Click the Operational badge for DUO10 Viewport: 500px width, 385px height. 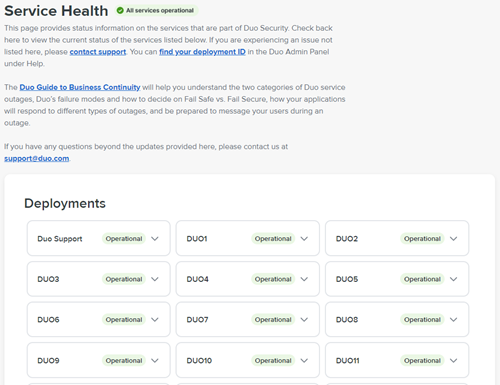[x=273, y=360]
